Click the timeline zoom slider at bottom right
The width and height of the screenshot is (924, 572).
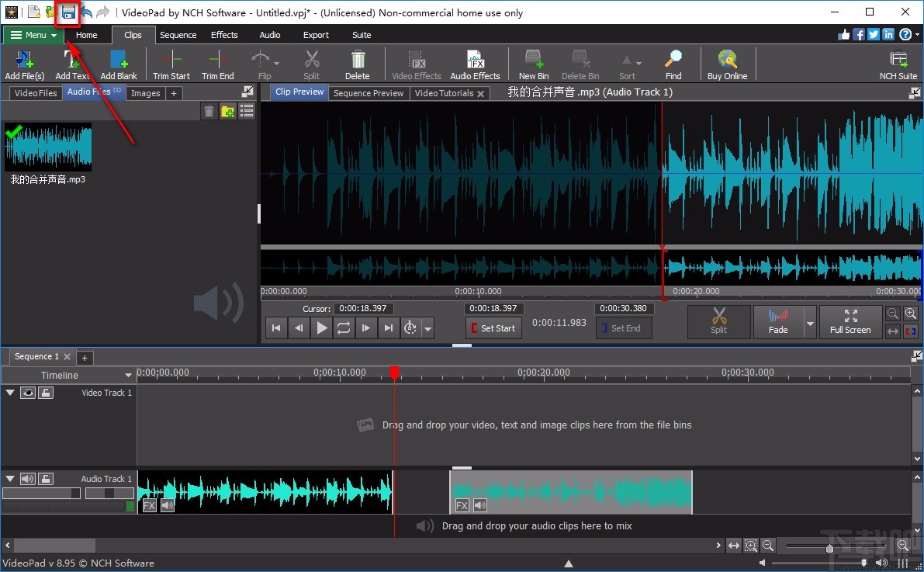coord(829,548)
